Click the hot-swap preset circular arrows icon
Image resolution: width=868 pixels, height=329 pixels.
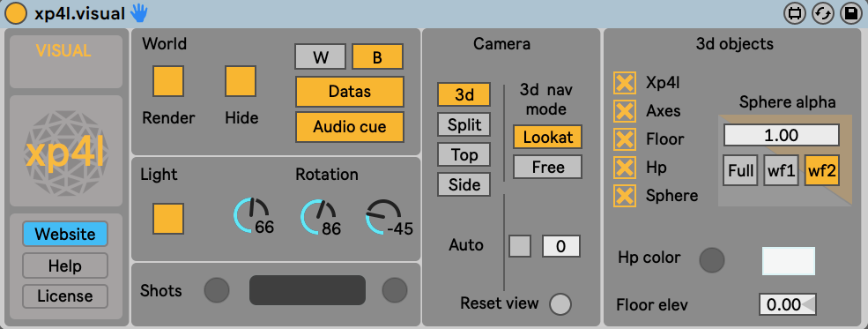pyautogui.click(x=823, y=14)
